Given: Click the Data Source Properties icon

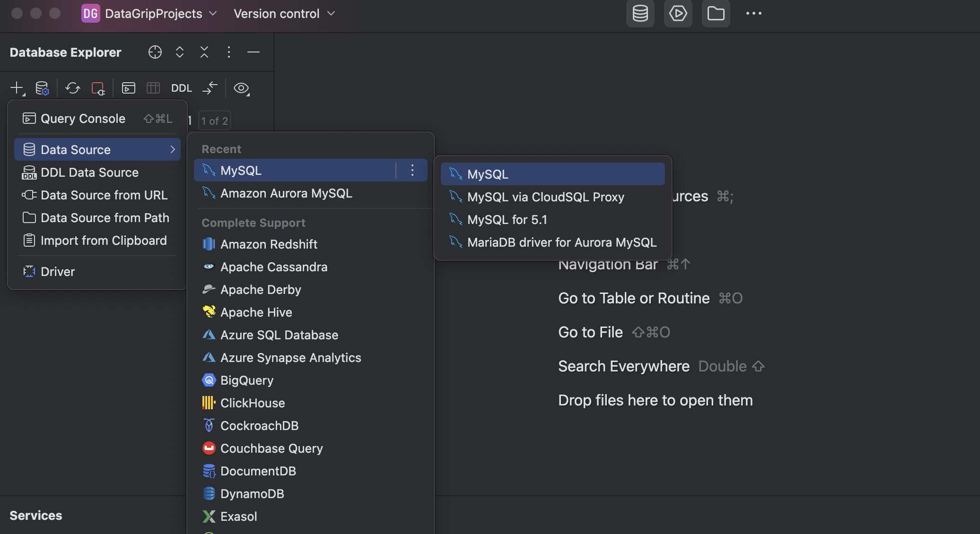Looking at the screenshot, I should pos(42,88).
